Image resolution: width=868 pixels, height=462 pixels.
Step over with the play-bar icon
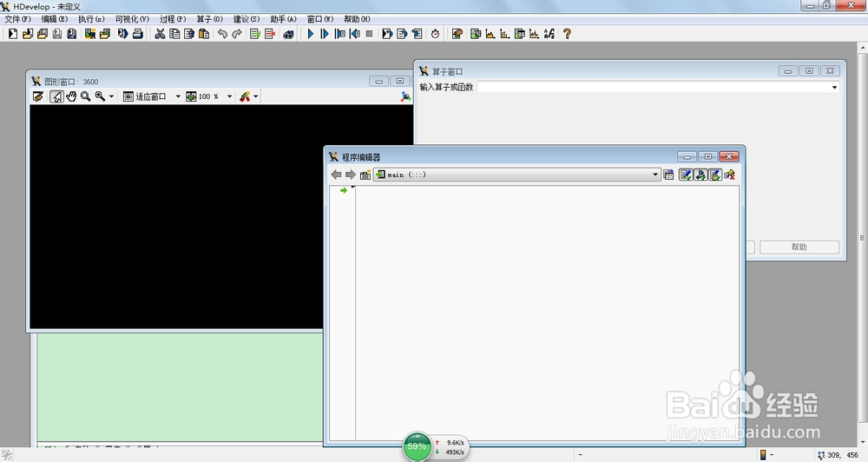[x=325, y=34]
